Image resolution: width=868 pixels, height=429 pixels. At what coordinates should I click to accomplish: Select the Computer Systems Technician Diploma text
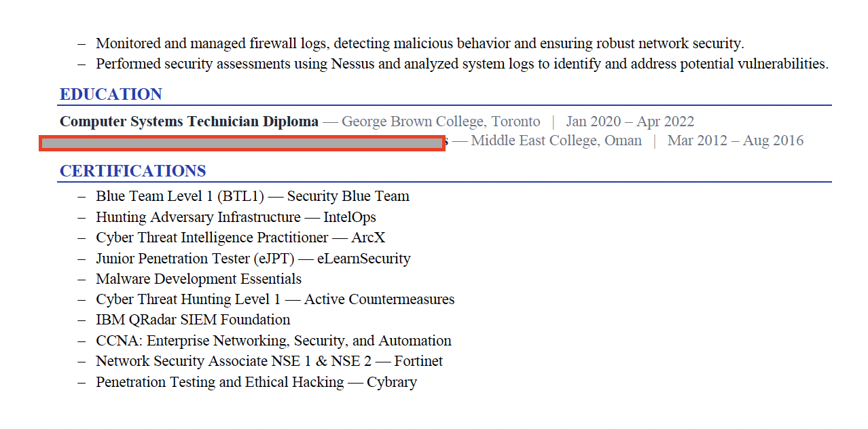189,122
